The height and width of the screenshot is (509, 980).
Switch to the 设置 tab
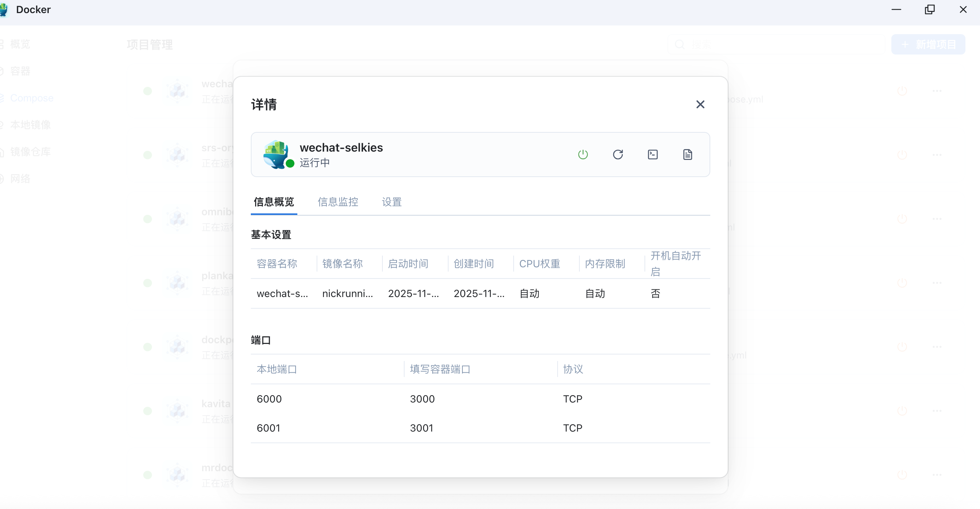(x=392, y=202)
